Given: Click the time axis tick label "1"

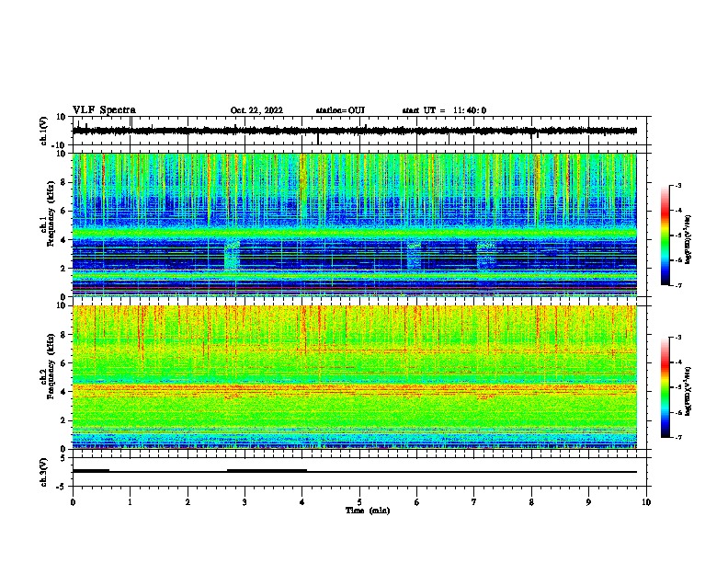Looking at the screenshot, I should pos(130,502).
